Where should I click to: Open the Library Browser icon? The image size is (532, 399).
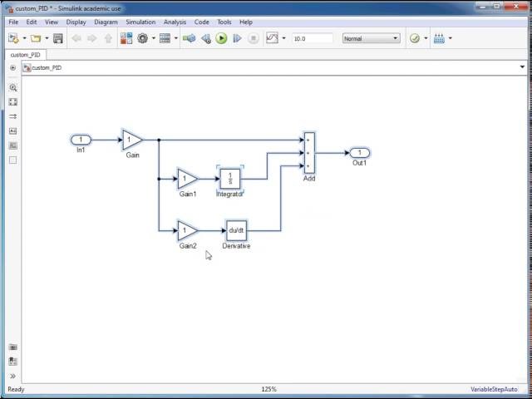coord(126,38)
